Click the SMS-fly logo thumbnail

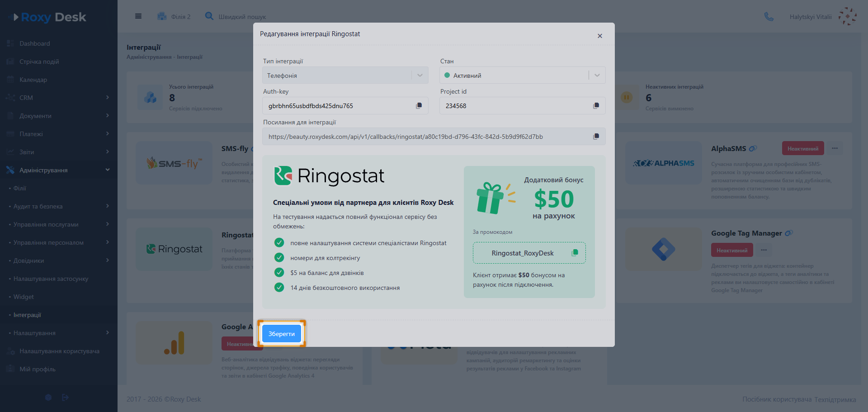(174, 163)
